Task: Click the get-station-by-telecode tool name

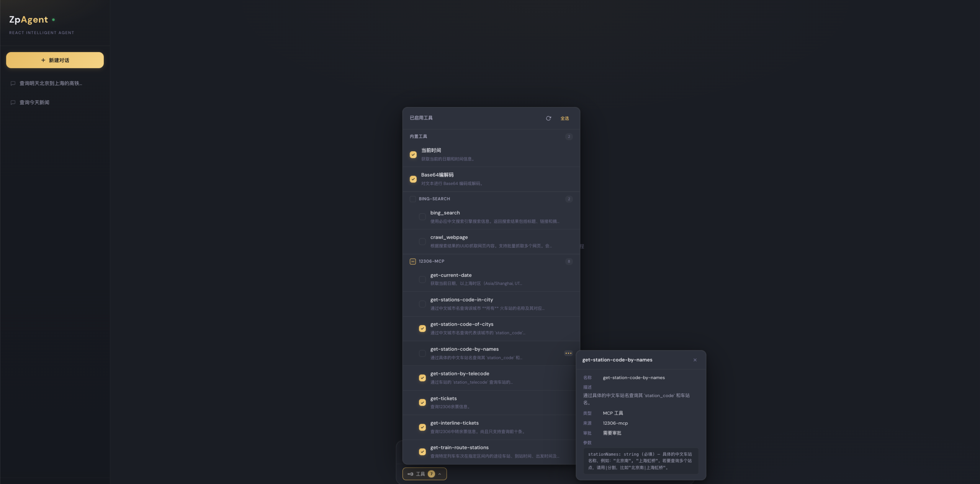Action: coord(460,374)
